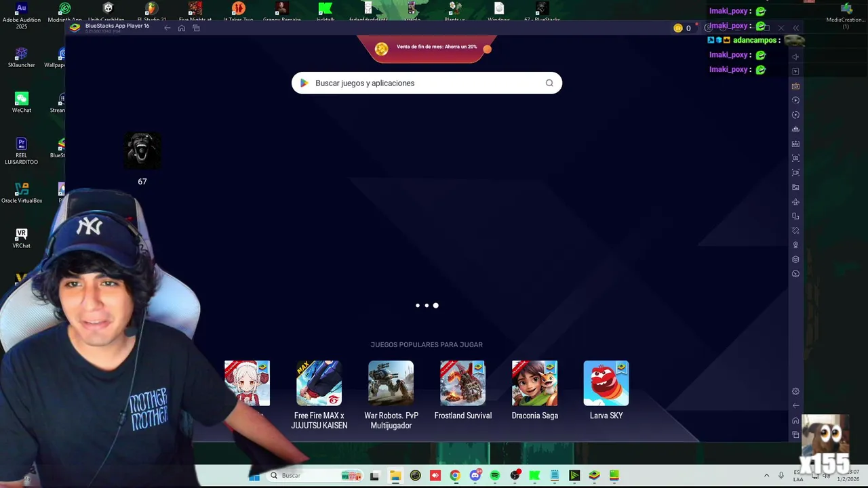Click the slashed diamond sidebar icon
Screen dimensions: 868x488
[795, 230]
